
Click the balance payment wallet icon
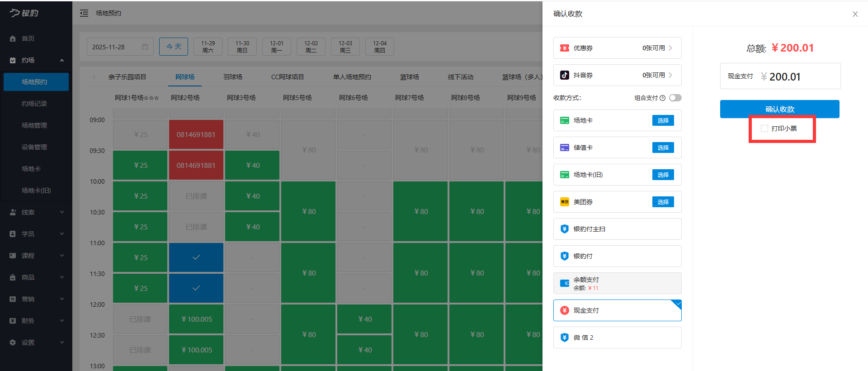tap(565, 283)
